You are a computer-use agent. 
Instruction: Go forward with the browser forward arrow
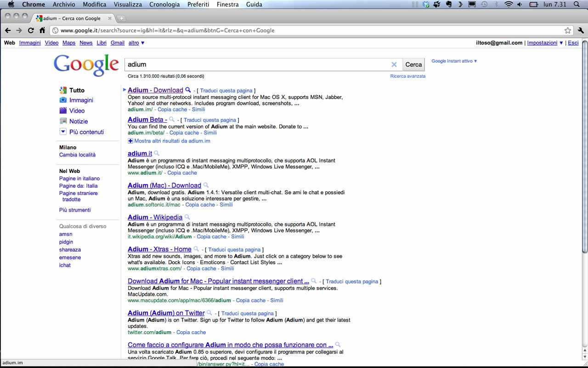click(19, 30)
